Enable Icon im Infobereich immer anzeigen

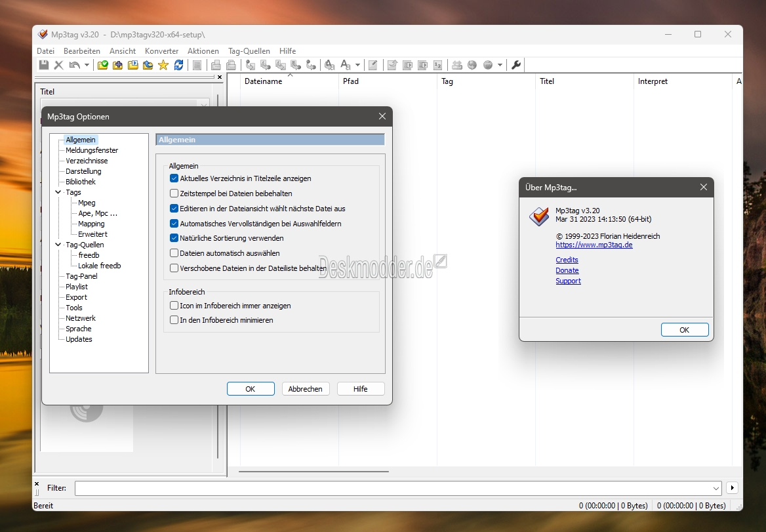coord(174,305)
